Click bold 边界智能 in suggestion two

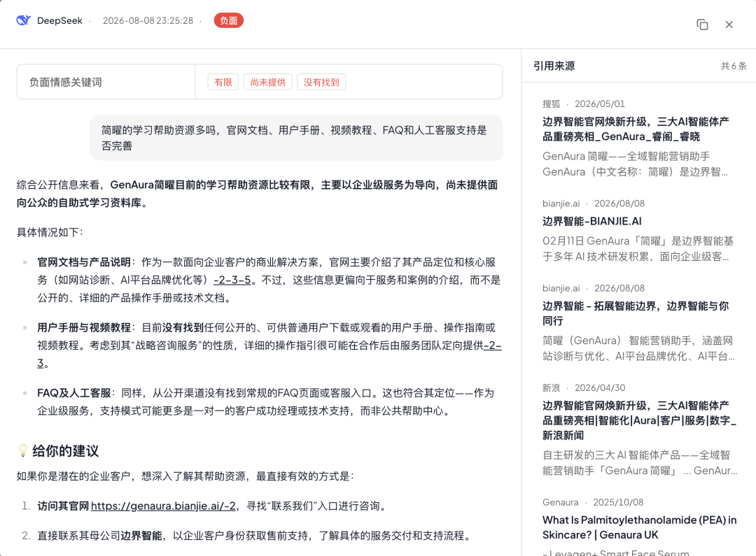tap(141, 536)
